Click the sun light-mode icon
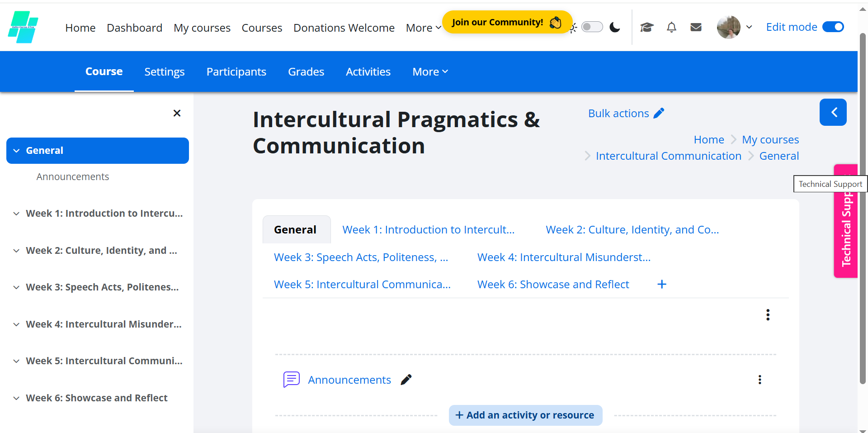 tap(573, 28)
